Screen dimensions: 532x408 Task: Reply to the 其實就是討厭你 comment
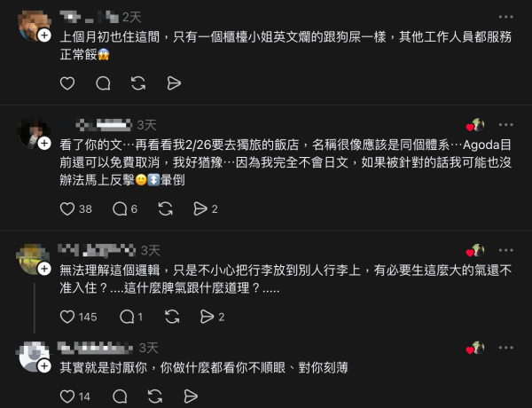coord(120,396)
